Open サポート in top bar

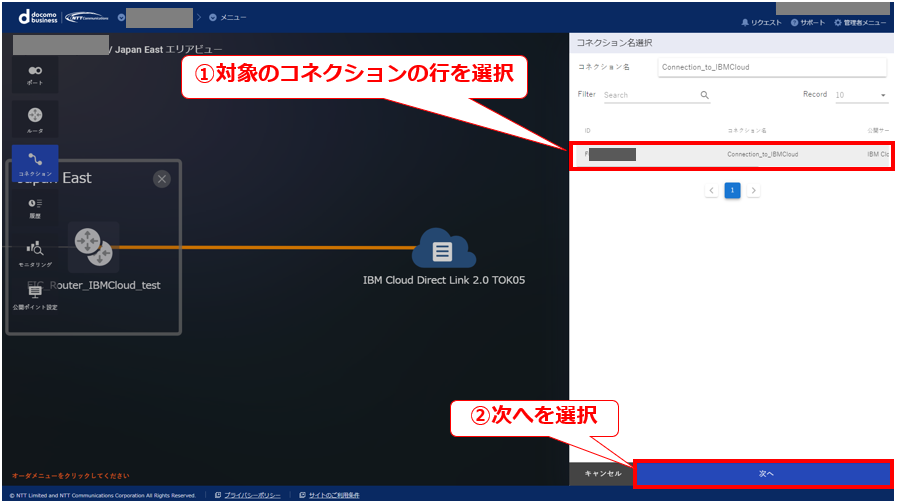808,22
